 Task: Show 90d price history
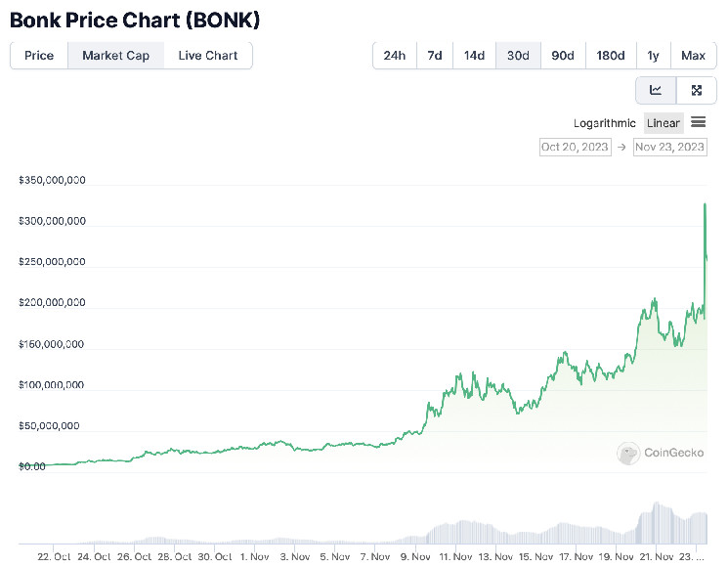563,56
